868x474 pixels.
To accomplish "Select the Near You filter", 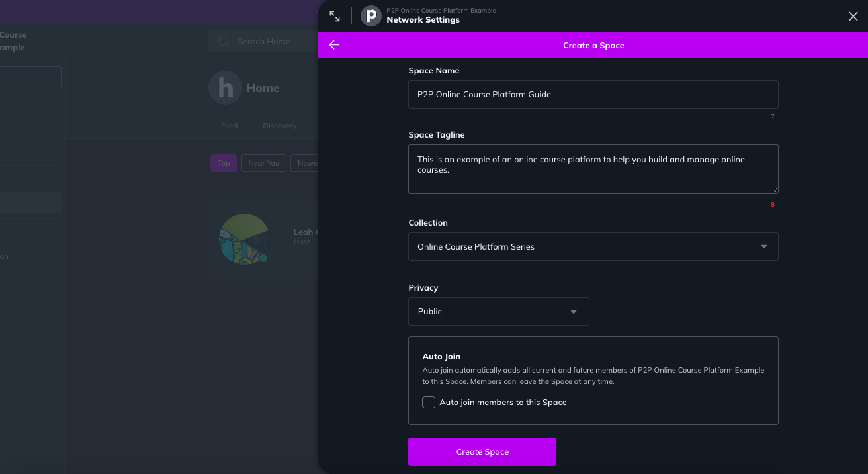I will [x=263, y=163].
